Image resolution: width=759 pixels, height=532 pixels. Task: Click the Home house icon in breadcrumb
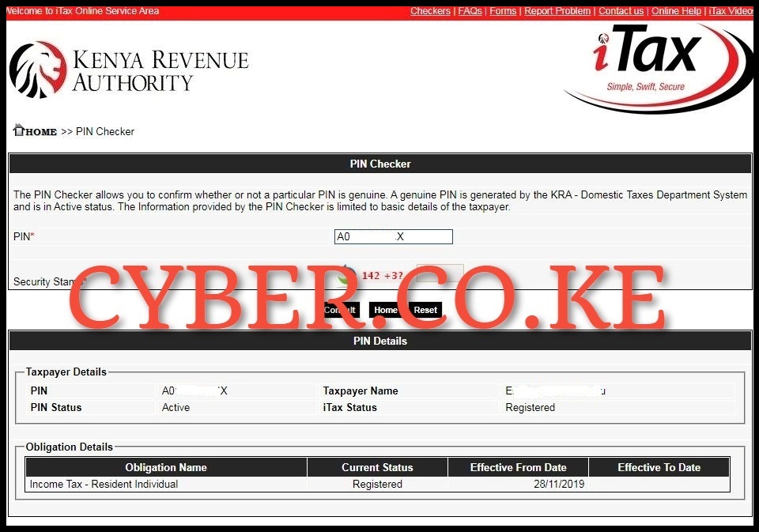point(19,130)
